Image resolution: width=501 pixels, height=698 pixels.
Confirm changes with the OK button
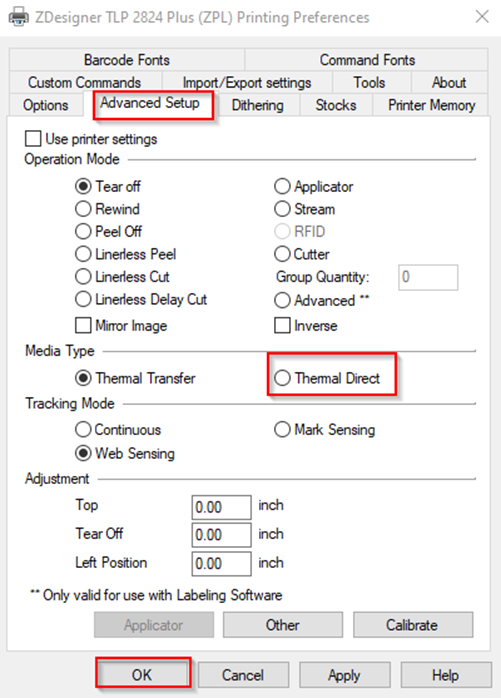[143, 675]
